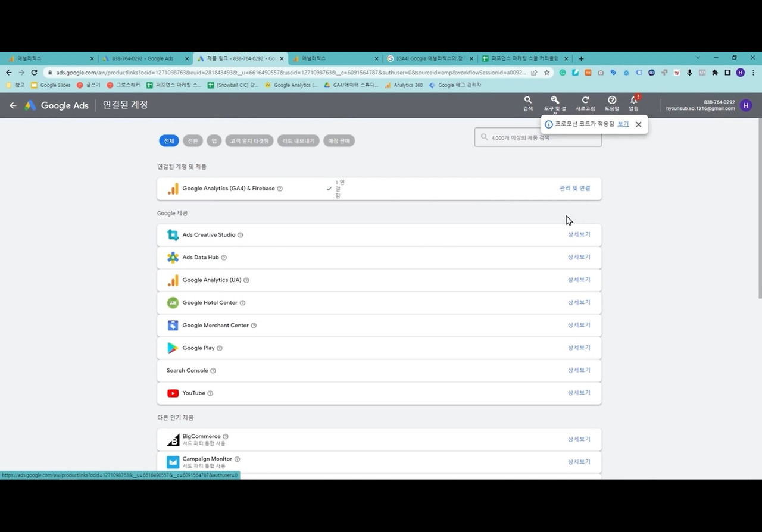The height and width of the screenshot is (532, 762).
Task: Click 상세보기 for Ads Data Hub
Action: click(x=579, y=258)
